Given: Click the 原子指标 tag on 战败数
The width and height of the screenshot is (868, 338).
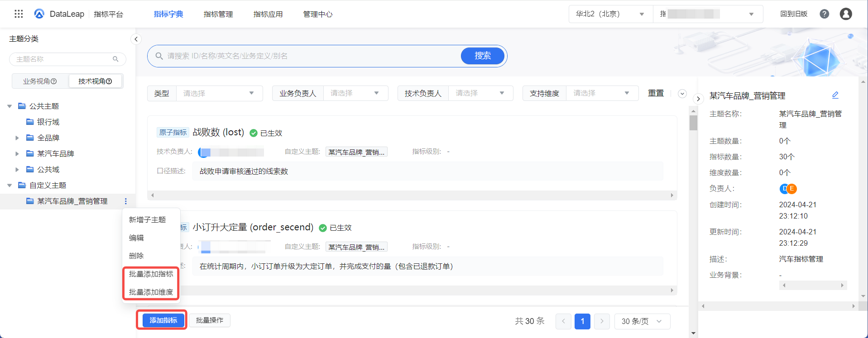Looking at the screenshot, I should pos(173,133).
